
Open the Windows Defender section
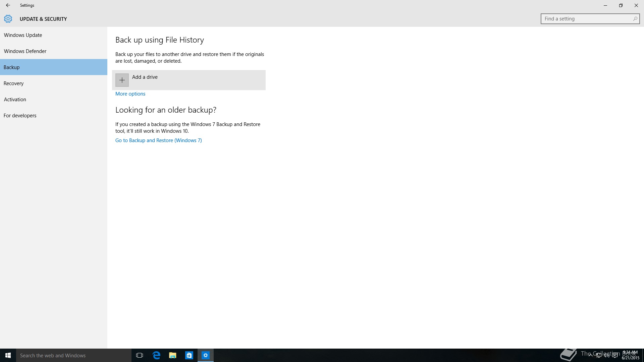pyautogui.click(x=25, y=51)
